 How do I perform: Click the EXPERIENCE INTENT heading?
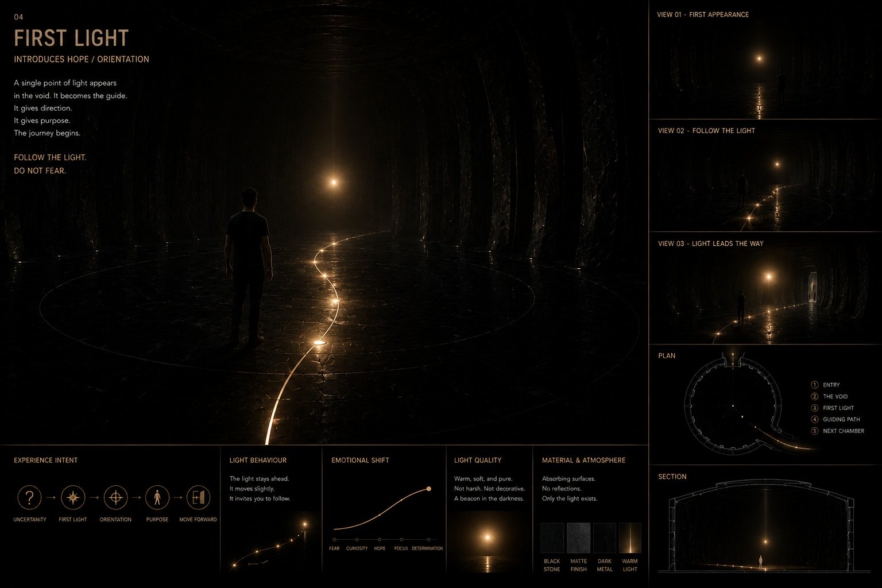[46, 460]
